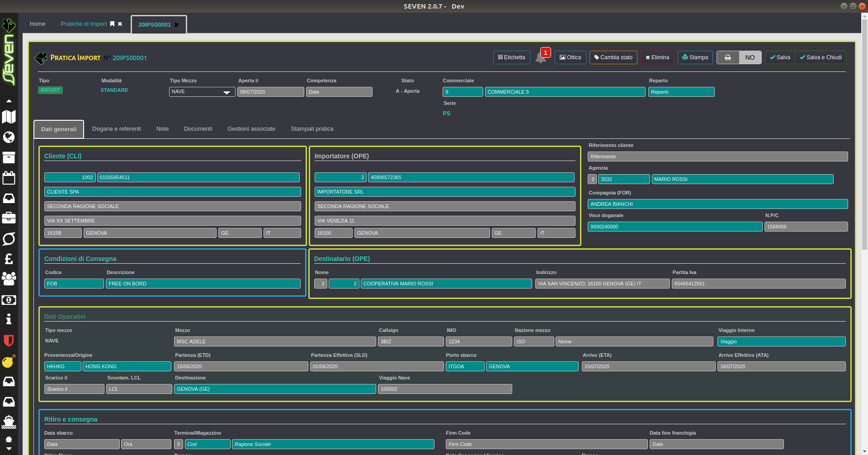Image resolution: width=868 pixels, height=455 pixels.
Task: Close the 20IPS00001 tab
Action: tap(177, 25)
